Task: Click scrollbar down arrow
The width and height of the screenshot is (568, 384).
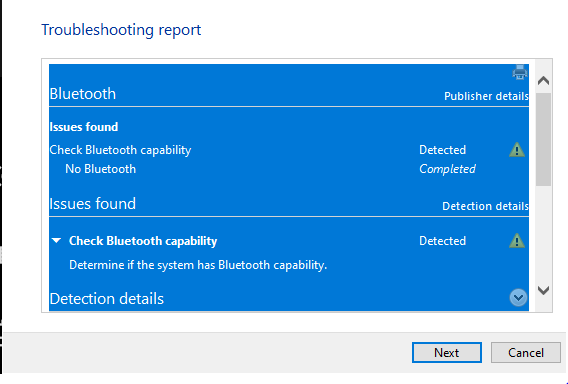Action: click(543, 290)
